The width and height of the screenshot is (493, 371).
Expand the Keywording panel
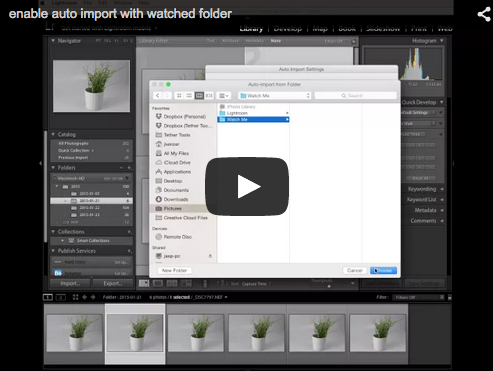tap(442, 189)
